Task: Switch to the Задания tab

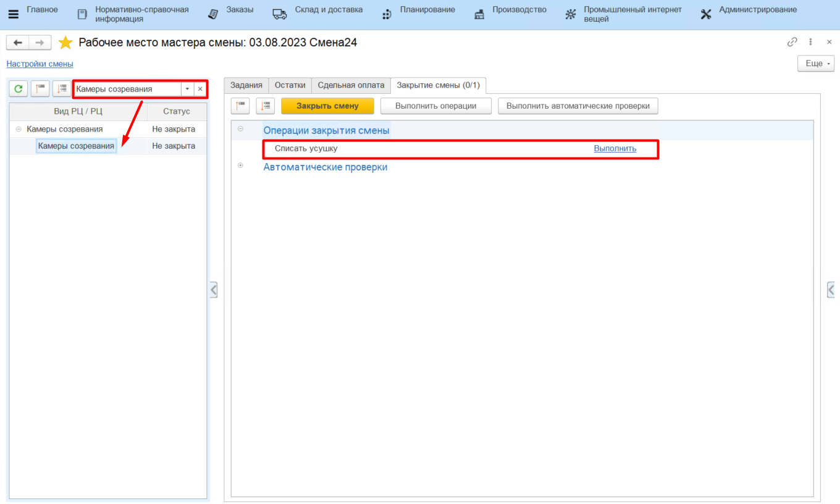Action: (x=246, y=85)
